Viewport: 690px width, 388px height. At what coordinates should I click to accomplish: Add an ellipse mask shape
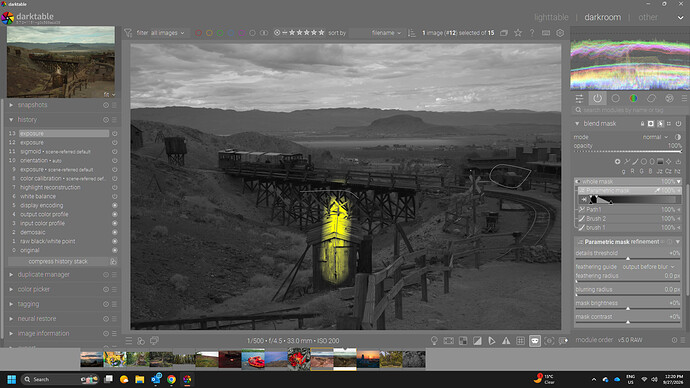(652, 162)
